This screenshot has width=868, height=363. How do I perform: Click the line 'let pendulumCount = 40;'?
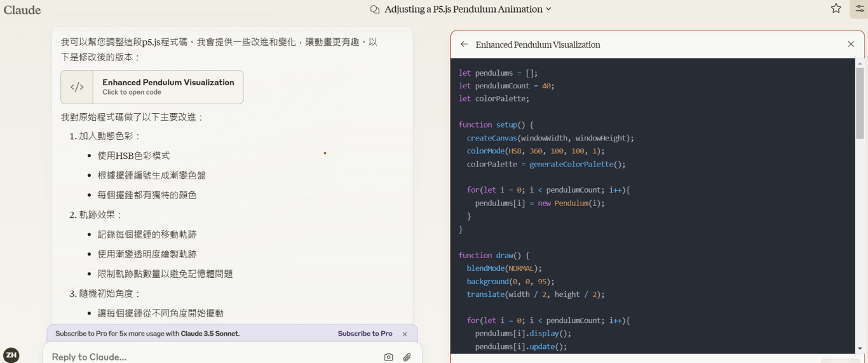[x=506, y=86]
